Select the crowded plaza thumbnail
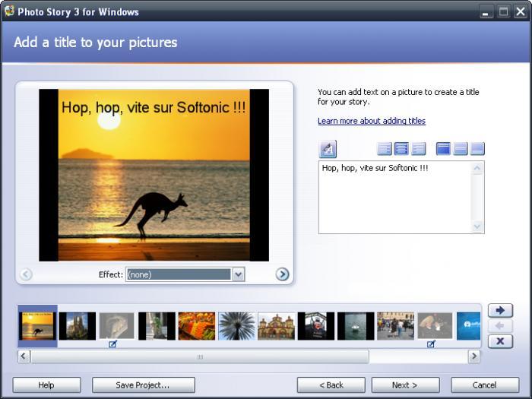The image size is (532, 399). [396, 326]
